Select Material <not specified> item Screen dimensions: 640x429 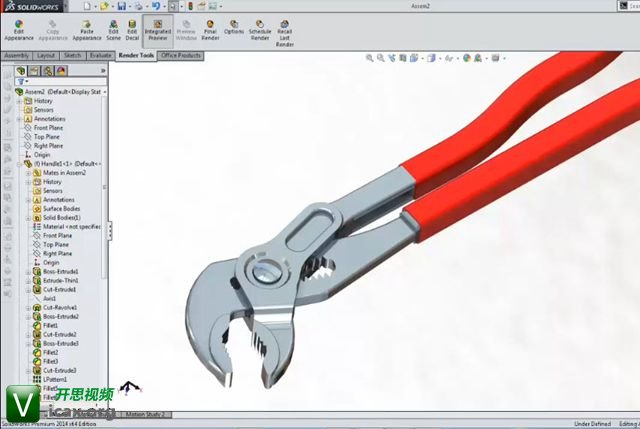click(67, 227)
